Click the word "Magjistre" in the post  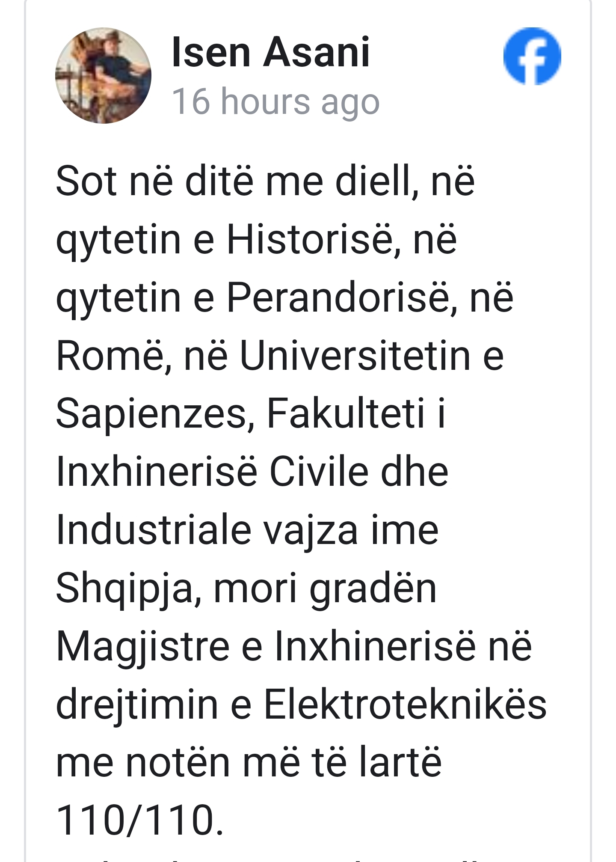(x=143, y=646)
